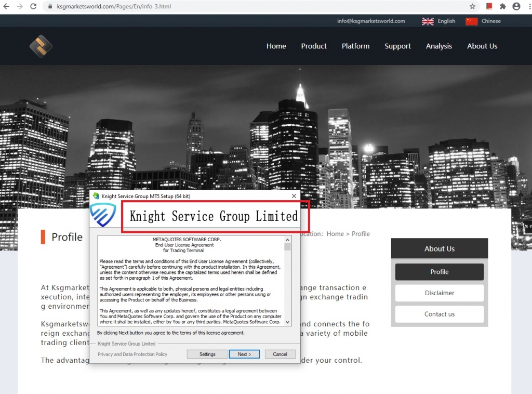This screenshot has width=532, height=394.
Task: Open the browser profile avatar icon
Action: tap(516, 6)
